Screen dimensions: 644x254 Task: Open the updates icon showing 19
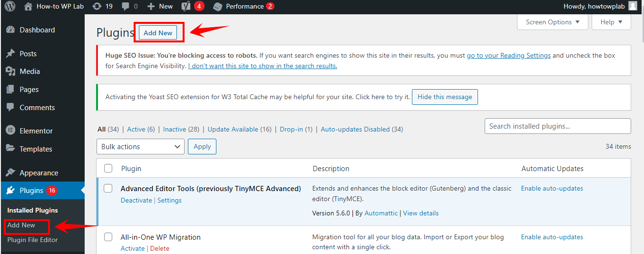tap(97, 6)
